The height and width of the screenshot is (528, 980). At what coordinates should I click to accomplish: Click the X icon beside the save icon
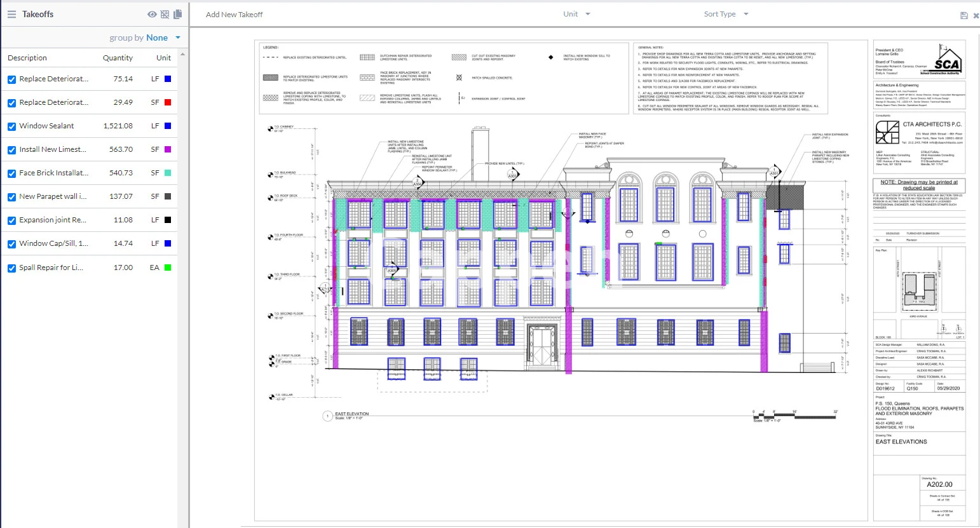point(976,15)
